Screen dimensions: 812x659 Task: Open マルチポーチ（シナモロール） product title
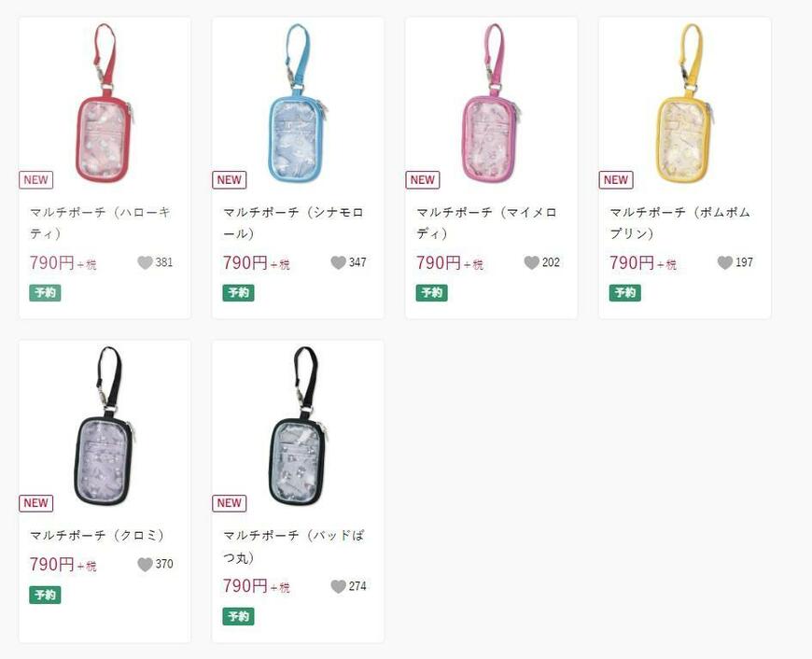click(294, 223)
